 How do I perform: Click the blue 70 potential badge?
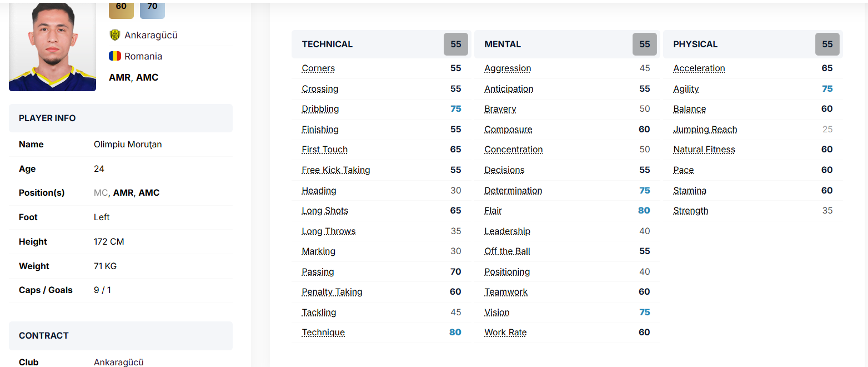click(x=152, y=8)
